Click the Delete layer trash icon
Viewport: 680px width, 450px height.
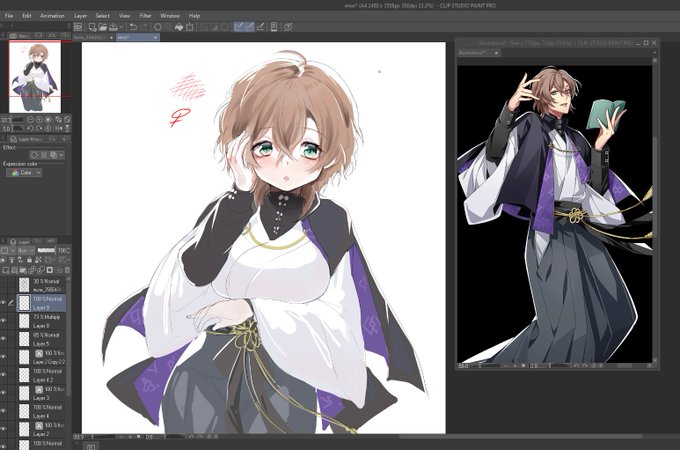click(67, 270)
